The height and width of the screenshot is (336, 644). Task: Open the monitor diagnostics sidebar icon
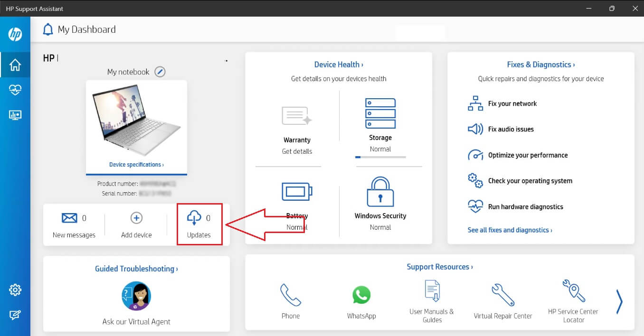click(15, 115)
